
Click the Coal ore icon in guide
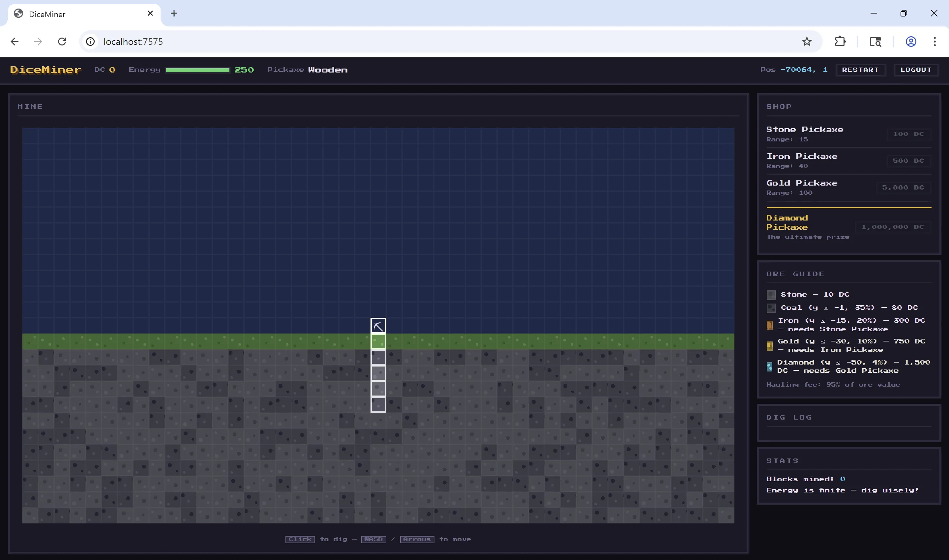point(771,308)
